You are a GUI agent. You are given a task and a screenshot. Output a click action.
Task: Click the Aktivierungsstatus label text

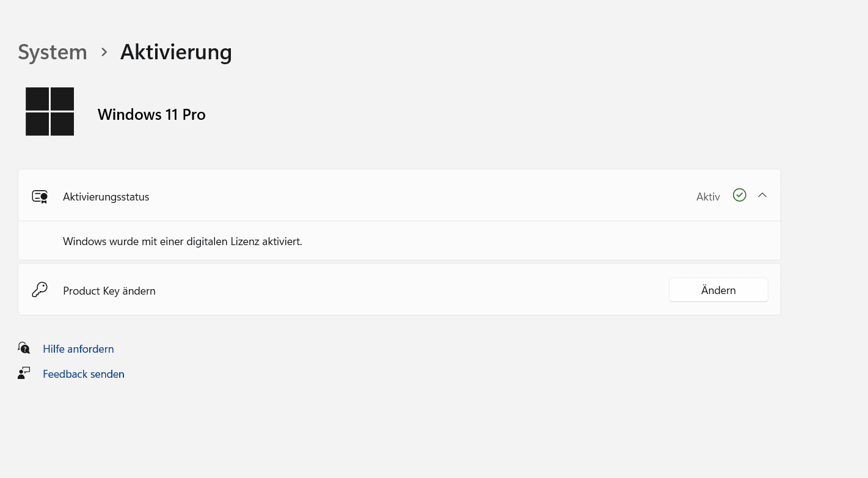[x=106, y=197]
